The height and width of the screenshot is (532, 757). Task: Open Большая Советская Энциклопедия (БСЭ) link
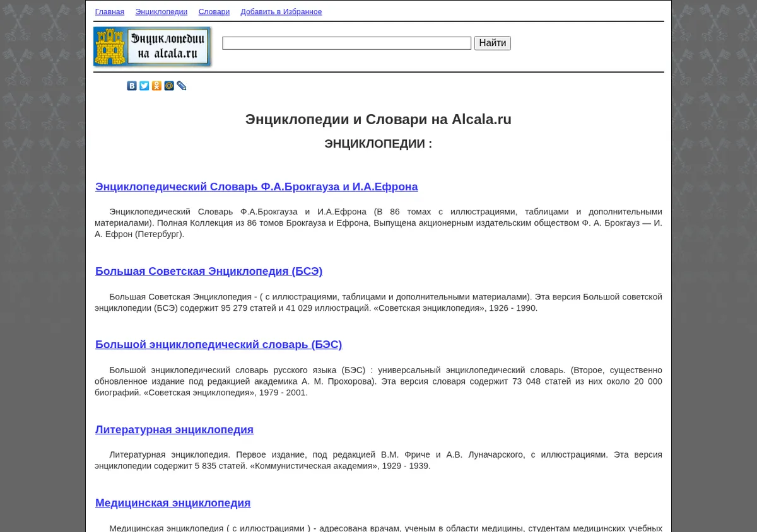point(209,271)
